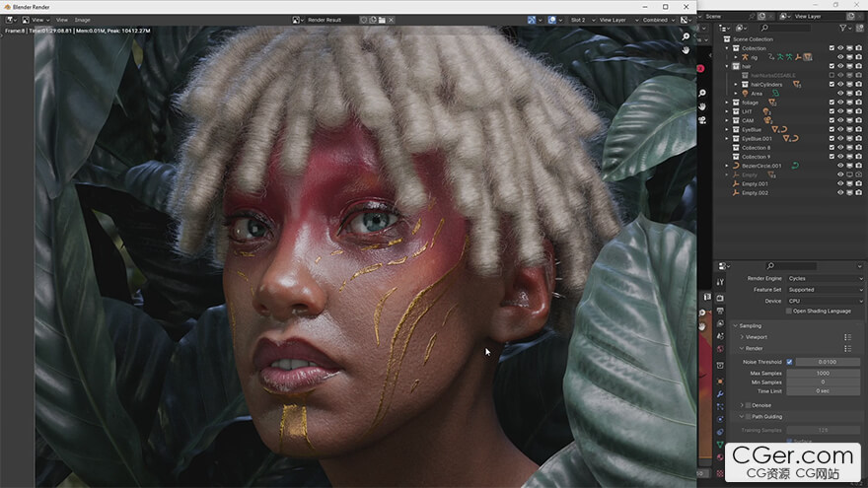Click the pan hand gizmo in render view
The image size is (868, 488).
686,50
